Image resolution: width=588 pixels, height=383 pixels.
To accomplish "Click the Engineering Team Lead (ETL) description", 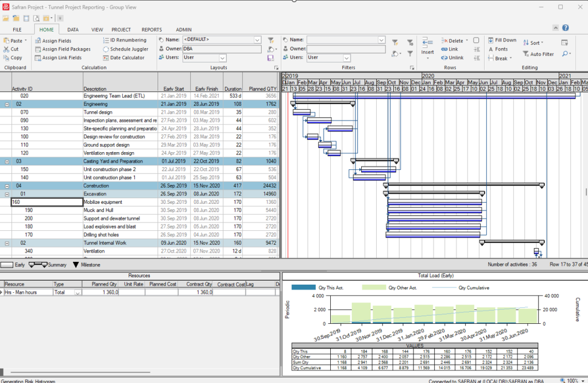I will point(114,96).
